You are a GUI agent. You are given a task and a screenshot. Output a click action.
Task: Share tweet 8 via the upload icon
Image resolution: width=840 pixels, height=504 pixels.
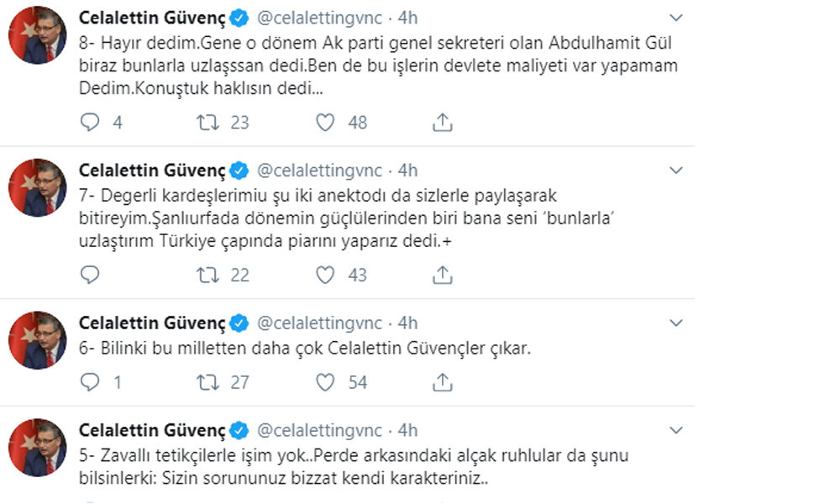[x=442, y=123]
